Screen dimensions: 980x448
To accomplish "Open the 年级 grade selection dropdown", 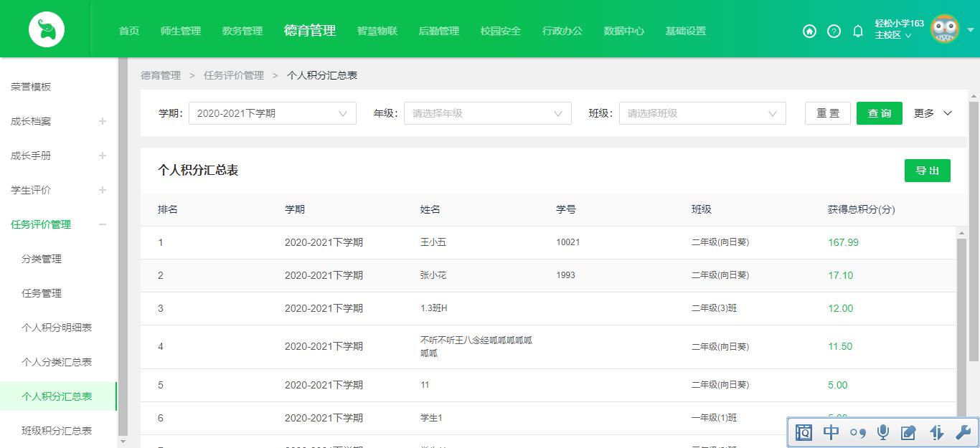I will pos(488,113).
